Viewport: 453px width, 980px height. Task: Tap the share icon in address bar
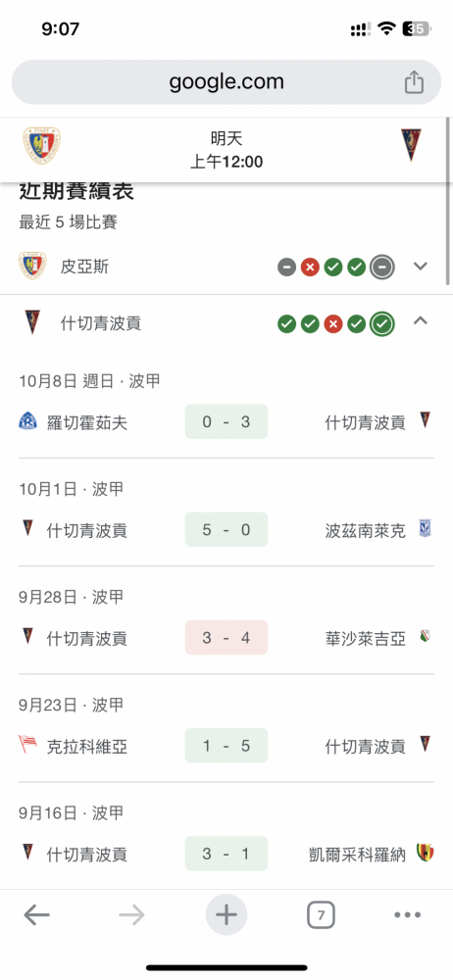[414, 82]
